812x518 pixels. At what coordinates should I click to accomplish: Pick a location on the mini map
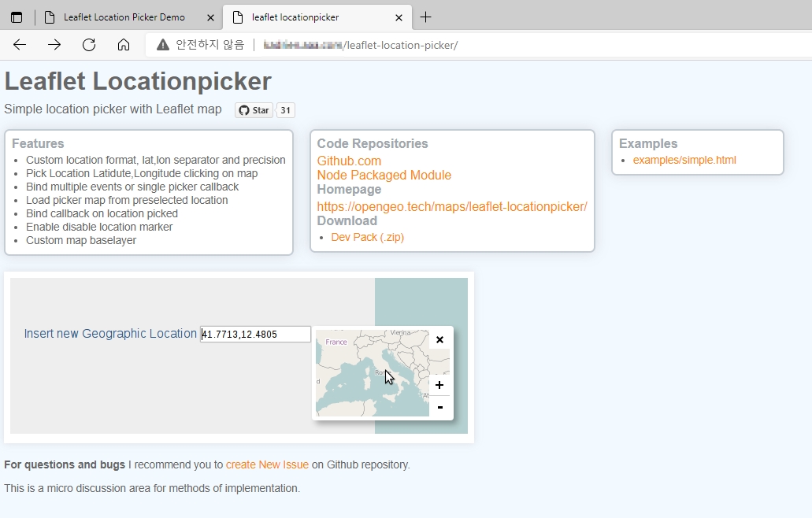[373, 373]
